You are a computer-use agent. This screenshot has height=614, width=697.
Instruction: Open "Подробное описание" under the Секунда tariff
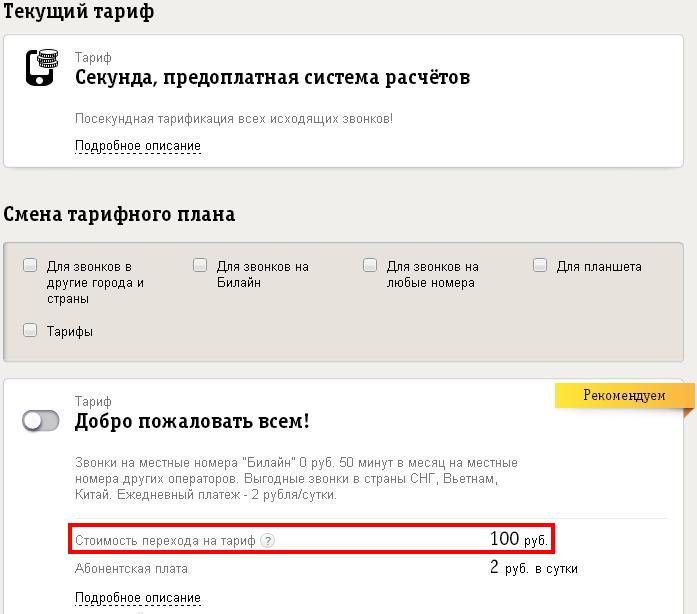138,146
